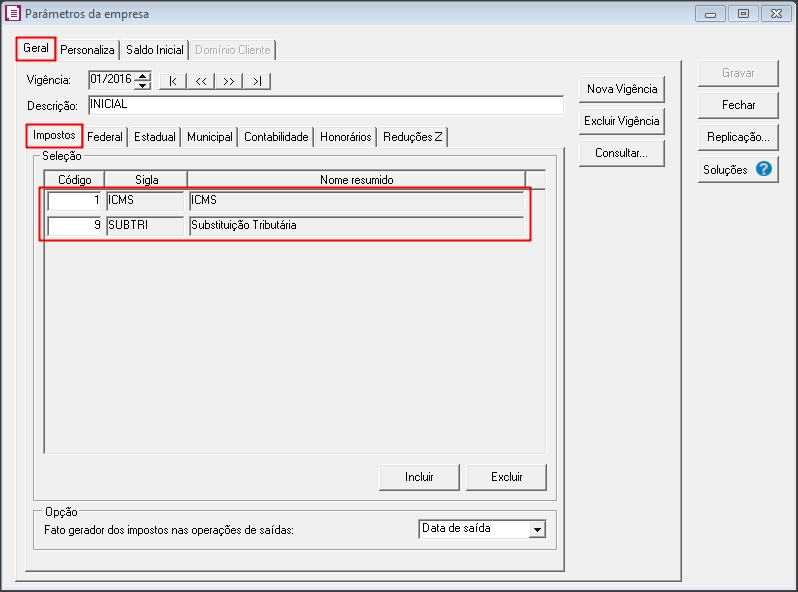
Task: Click the Replicação button
Action: (x=738, y=137)
